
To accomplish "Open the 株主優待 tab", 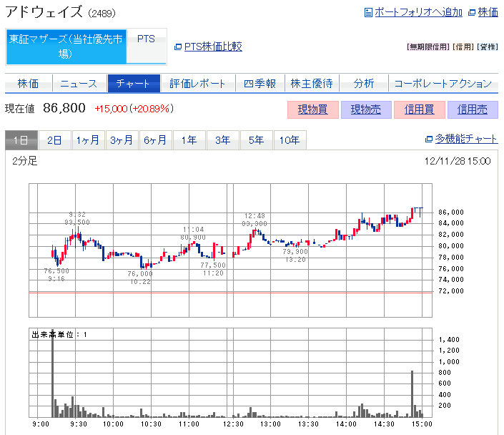I will coord(312,84).
